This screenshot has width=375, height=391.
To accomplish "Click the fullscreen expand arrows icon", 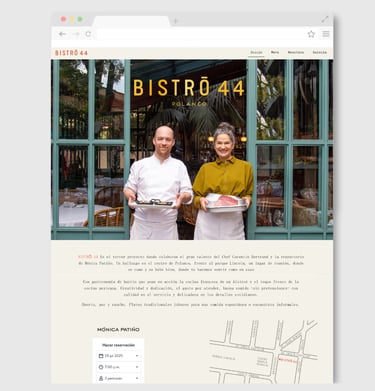I will point(325,20).
